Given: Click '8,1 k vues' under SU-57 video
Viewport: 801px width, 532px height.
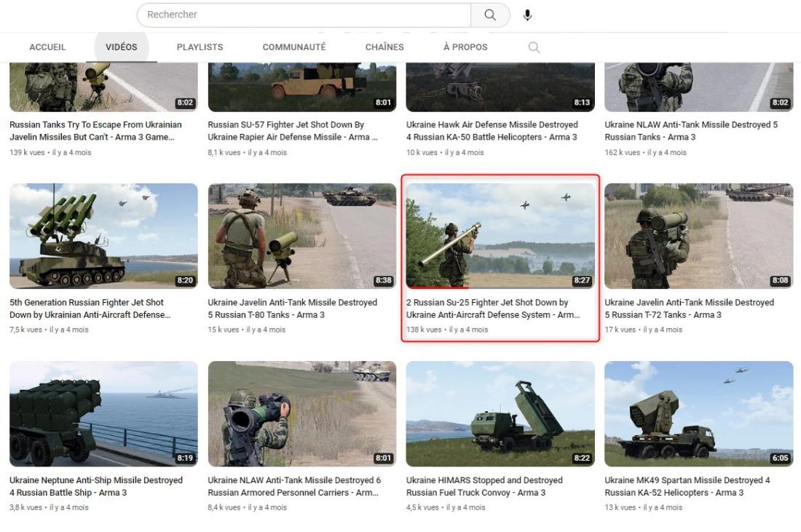Looking at the screenshot, I should pos(224,152).
